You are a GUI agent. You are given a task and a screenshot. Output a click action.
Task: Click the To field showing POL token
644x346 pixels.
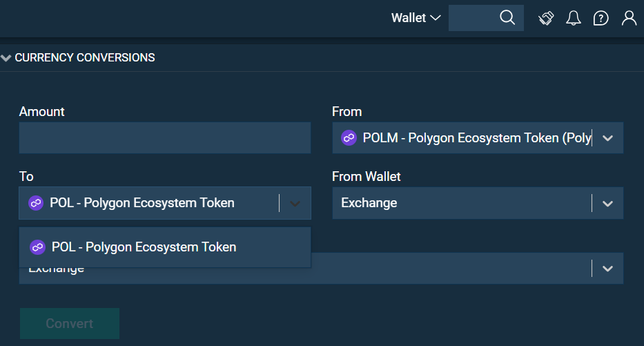click(x=165, y=203)
